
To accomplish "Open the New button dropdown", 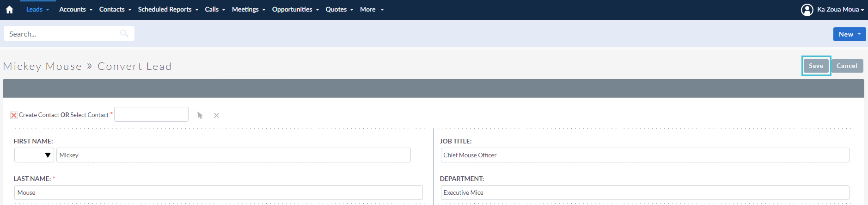I will [x=850, y=34].
